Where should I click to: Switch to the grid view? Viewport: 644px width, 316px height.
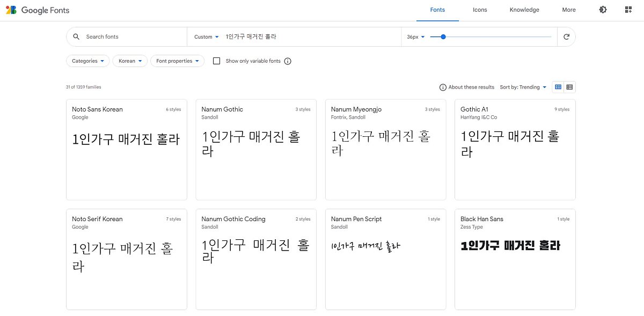tap(558, 87)
